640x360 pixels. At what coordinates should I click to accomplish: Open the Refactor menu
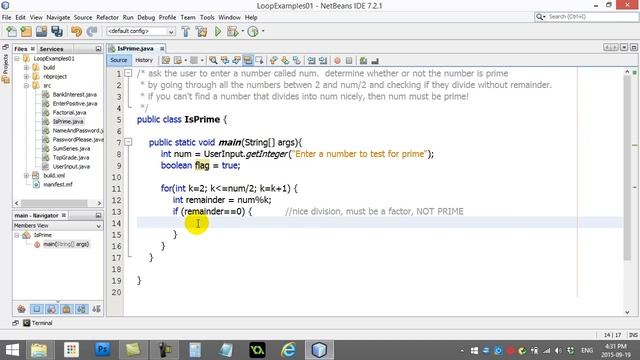[107, 17]
